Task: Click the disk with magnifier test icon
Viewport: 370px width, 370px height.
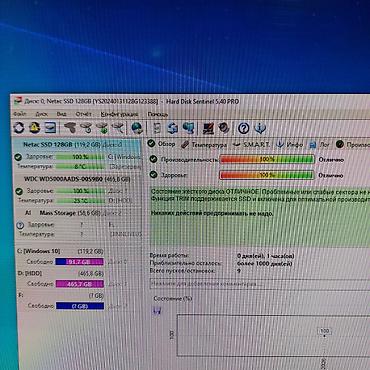Action: click(86, 128)
